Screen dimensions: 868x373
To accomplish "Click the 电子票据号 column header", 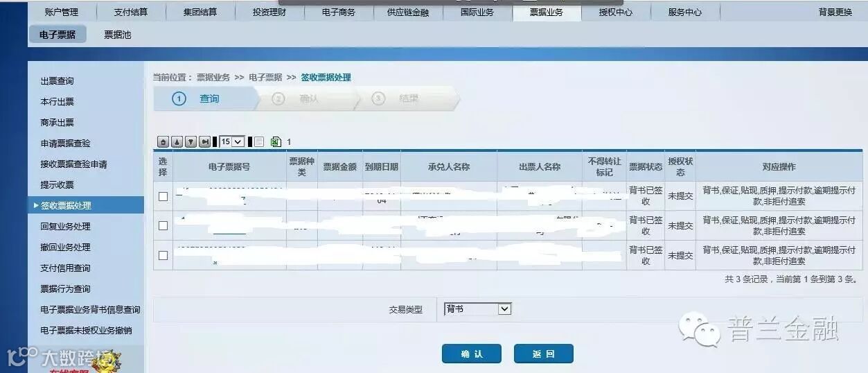I will (x=229, y=167).
